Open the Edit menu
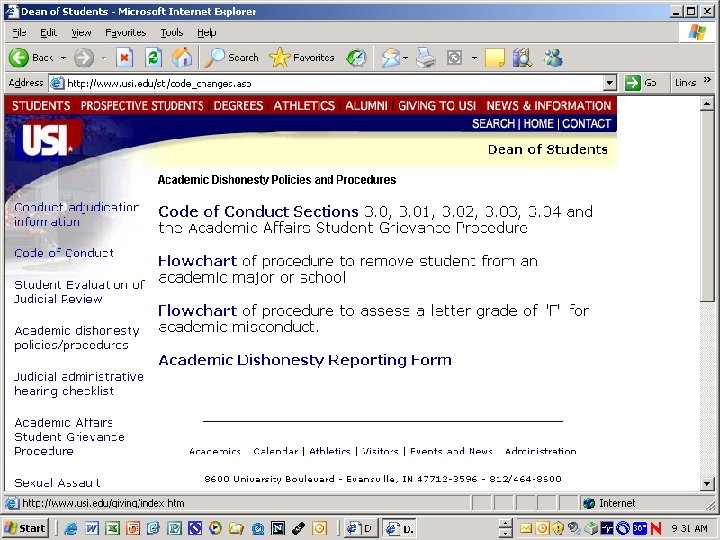720x540 pixels. 48,33
